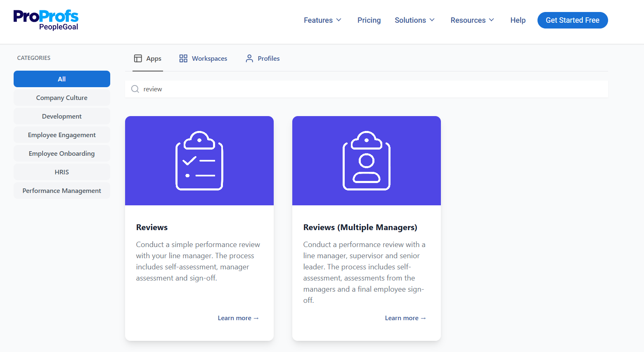Filter by HRIS category
Image resolution: width=644 pixels, height=352 pixels.
click(62, 172)
